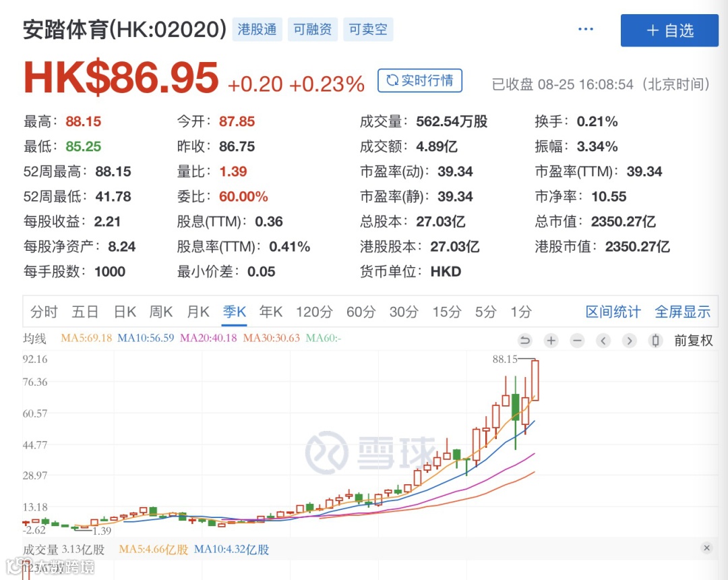
Task: Zoom in chart with plus icon
Action: (x=551, y=341)
